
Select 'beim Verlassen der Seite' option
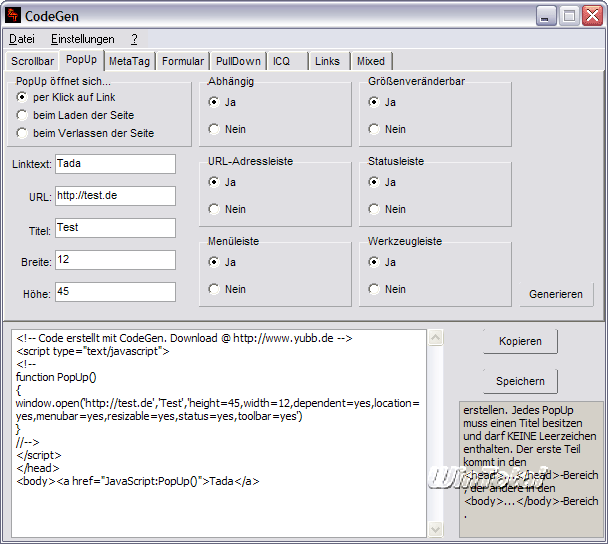click(x=85, y=133)
